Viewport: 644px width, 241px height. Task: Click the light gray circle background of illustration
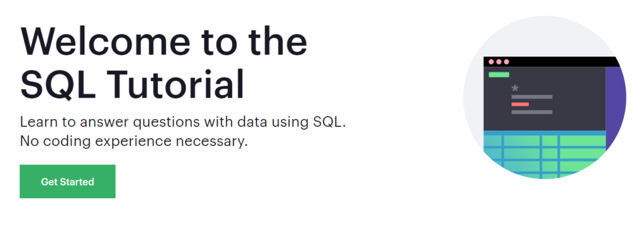point(545,98)
